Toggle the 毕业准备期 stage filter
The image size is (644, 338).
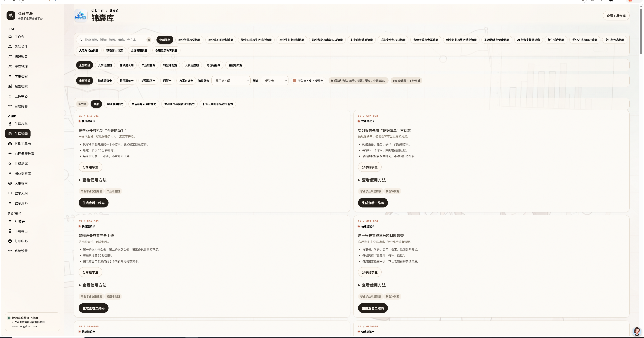tap(148, 65)
